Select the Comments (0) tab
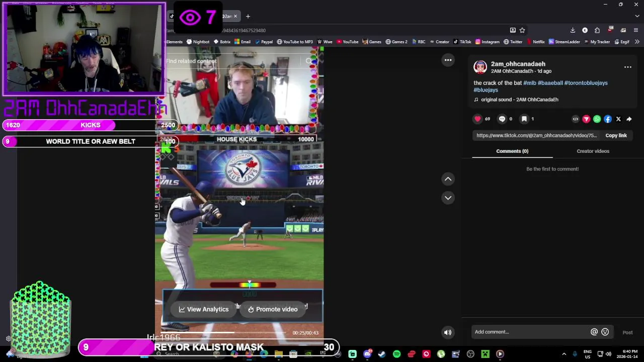Viewport: 644px width, 362px height. [512, 151]
